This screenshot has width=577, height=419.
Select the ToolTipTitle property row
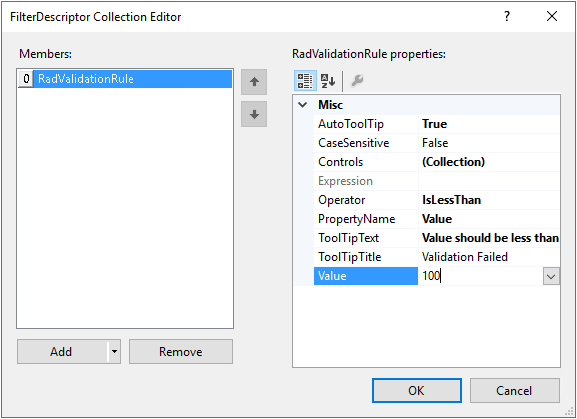click(x=436, y=257)
